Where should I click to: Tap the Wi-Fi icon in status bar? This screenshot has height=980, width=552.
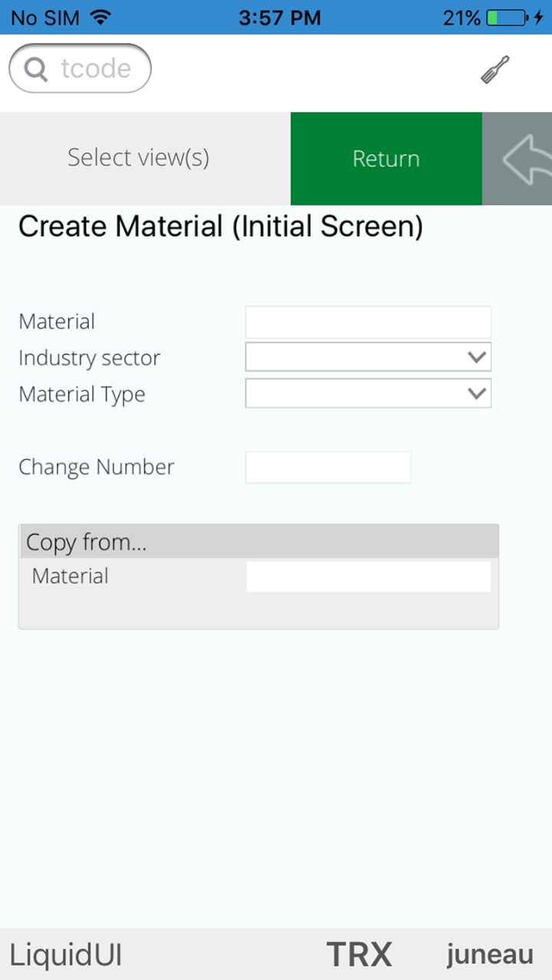tap(100, 17)
